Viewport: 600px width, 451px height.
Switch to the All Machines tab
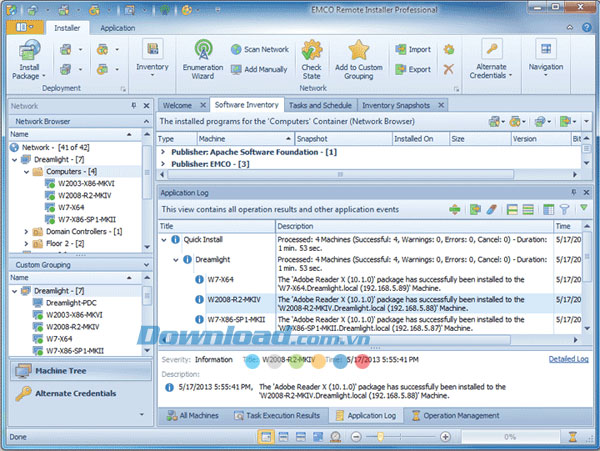(193, 415)
